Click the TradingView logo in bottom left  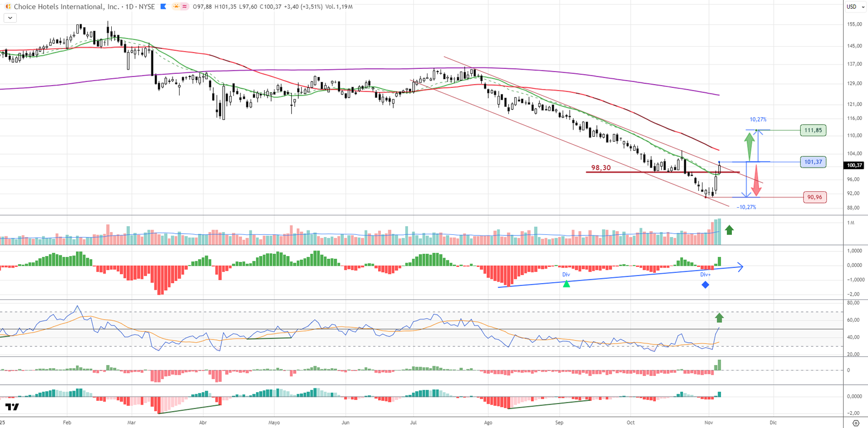pos(12,406)
